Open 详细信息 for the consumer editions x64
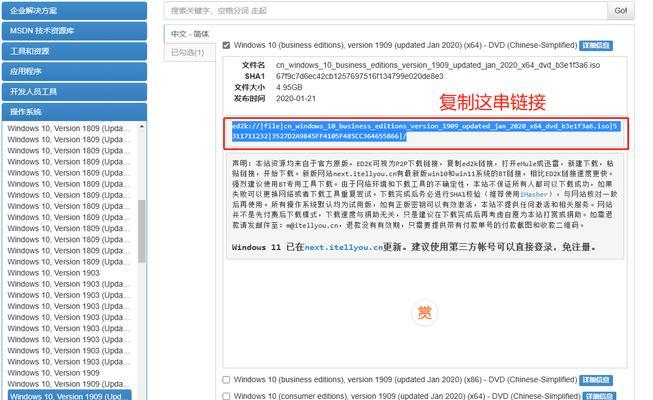The width and height of the screenshot is (653, 400). [x=599, y=396]
